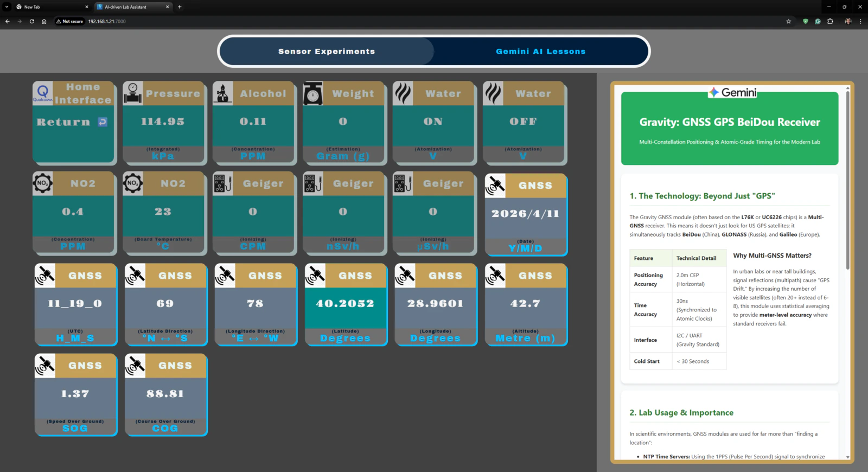
Task: Select the GNSS Longitude value 28.9601
Action: coord(435,304)
